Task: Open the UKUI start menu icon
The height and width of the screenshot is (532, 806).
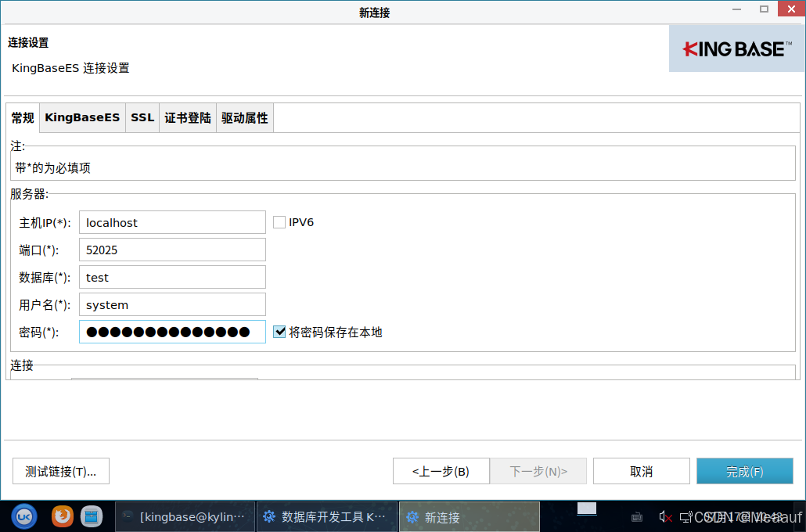Action: pos(24,516)
